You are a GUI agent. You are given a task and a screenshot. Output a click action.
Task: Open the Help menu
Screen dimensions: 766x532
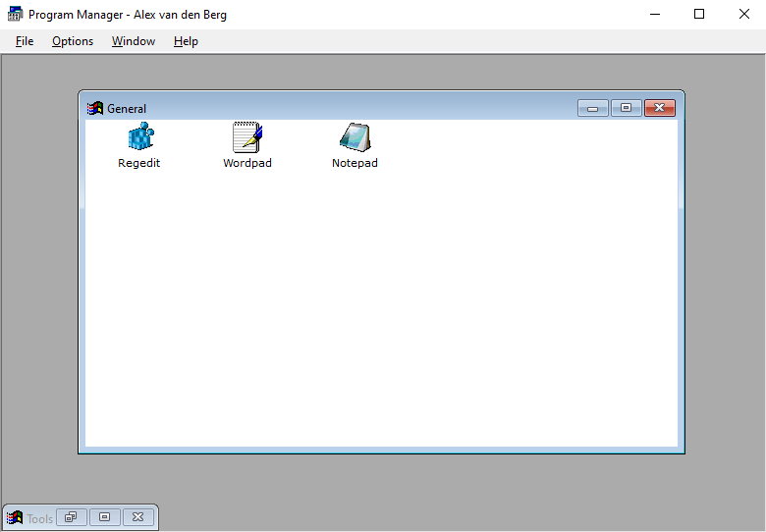[x=186, y=41]
